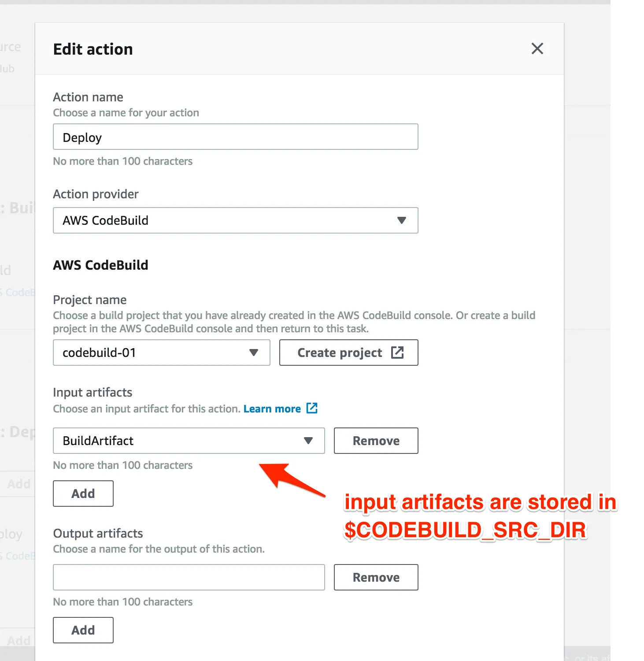The width and height of the screenshot is (644, 661).
Task: Open the Learn more link
Action: [x=272, y=409]
